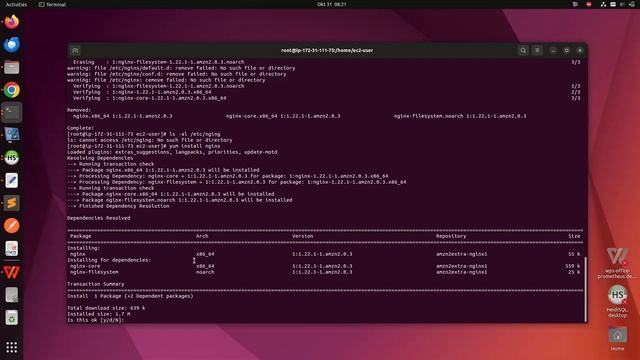Launch the orange Postman icon in dock
This screenshot has height=360, width=640.
[11, 225]
